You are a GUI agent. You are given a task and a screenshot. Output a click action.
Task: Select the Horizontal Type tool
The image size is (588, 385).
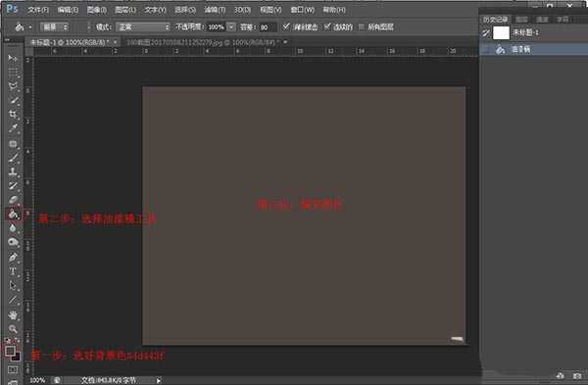coord(13,271)
